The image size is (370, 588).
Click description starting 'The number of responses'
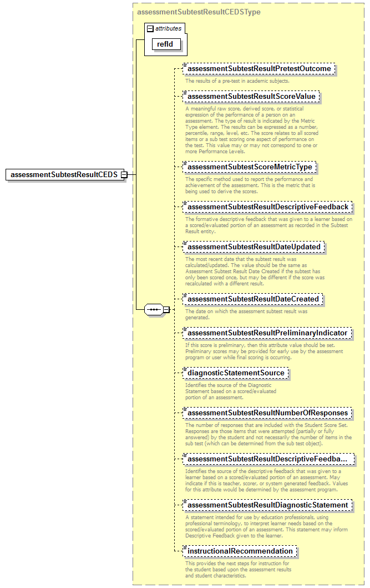[x=268, y=434]
